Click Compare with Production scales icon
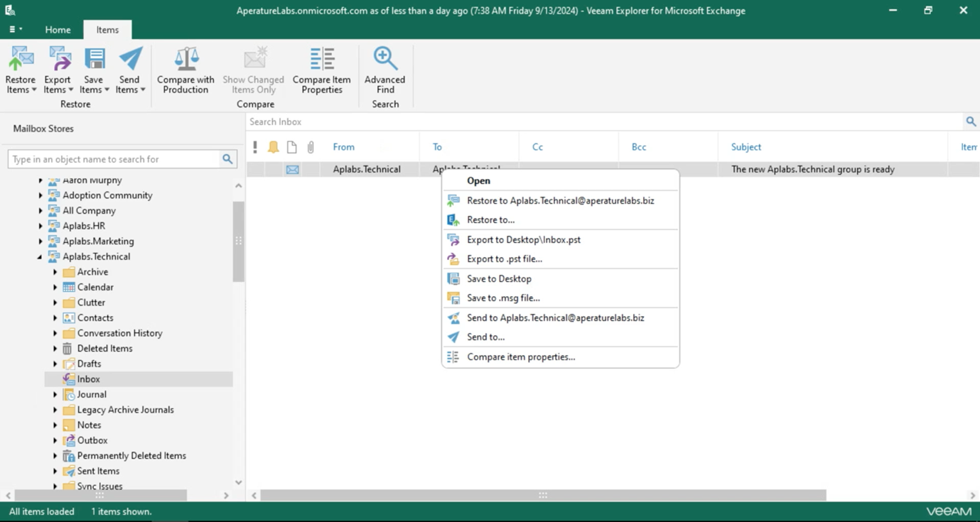This screenshot has height=522, width=980. (x=186, y=59)
